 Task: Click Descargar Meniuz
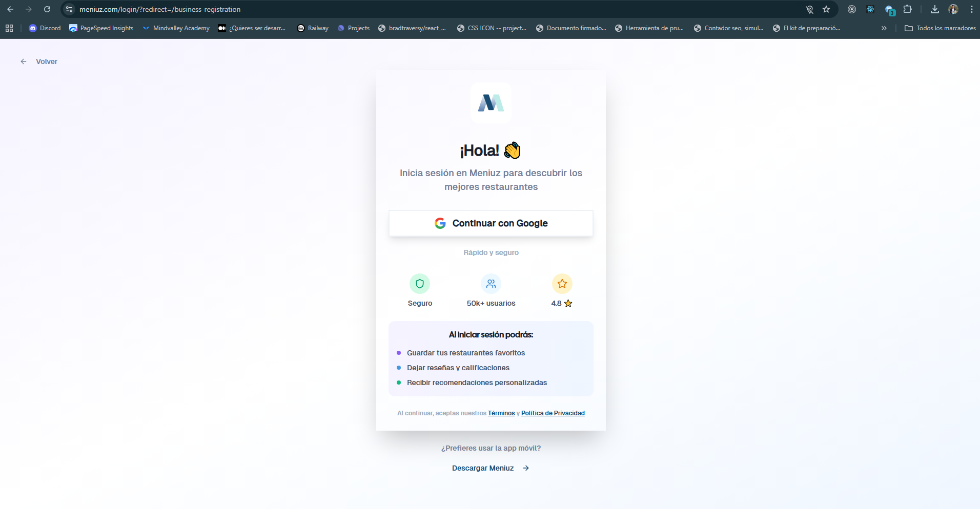482,468
